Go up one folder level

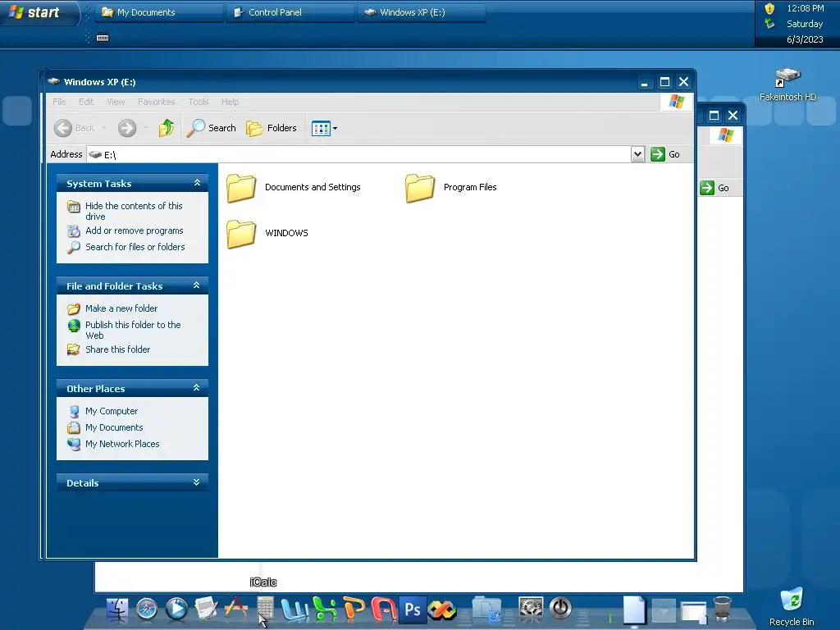pyautogui.click(x=166, y=128)
